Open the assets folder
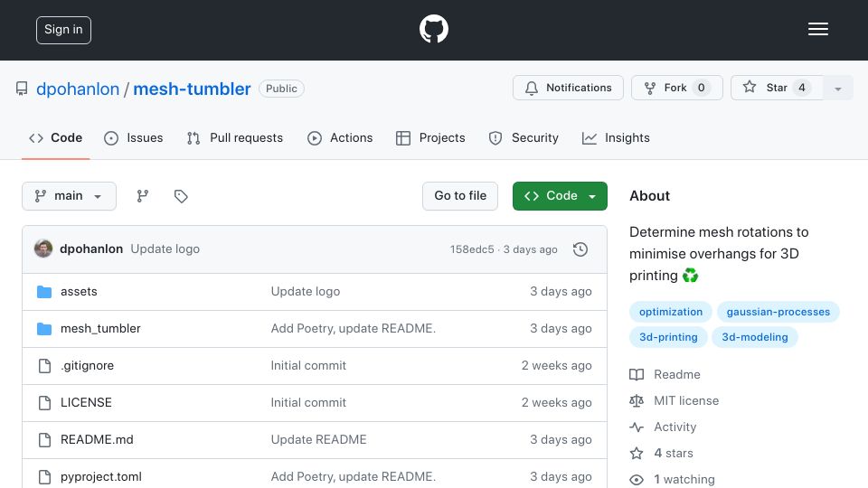The image size is (868, 488). click(x=79, y=292)
